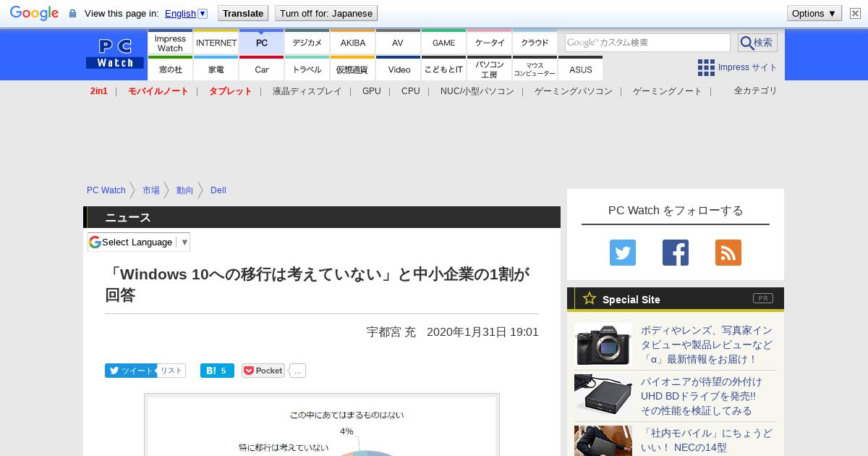The height and width of the screenshot is (456, 868).
Task: Open the Impress site grid icon
Action: (x=706, y=67)
